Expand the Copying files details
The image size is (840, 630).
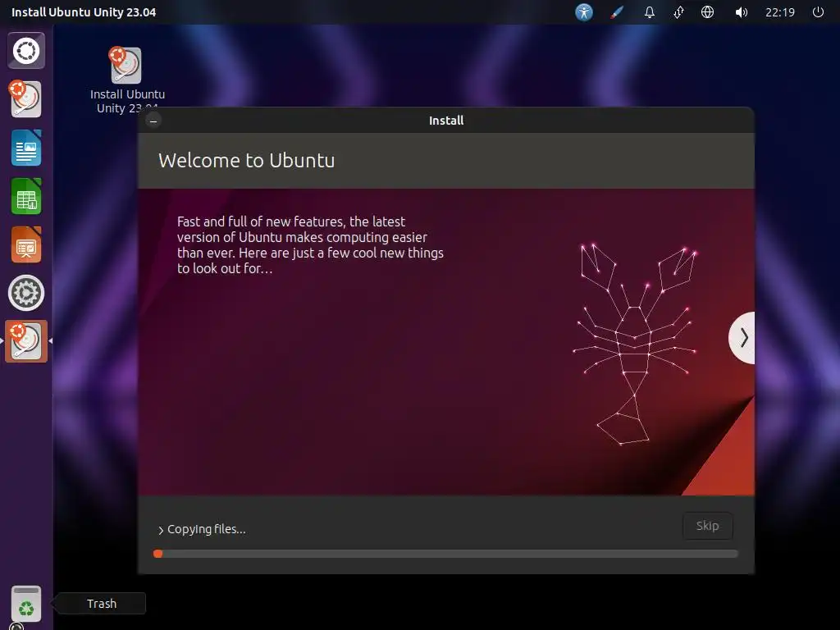pyautogui.click(x=202, y=529)
